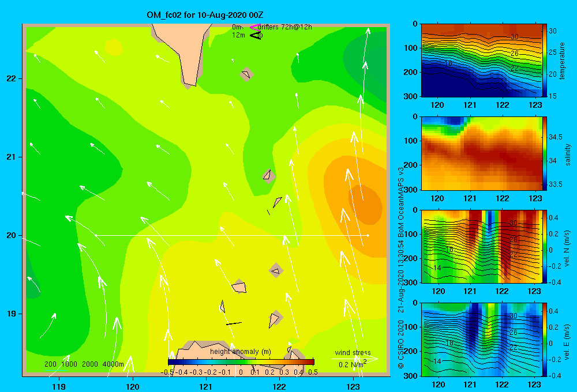Click the 'height anomaly (m)' label

tap(241, 352)
